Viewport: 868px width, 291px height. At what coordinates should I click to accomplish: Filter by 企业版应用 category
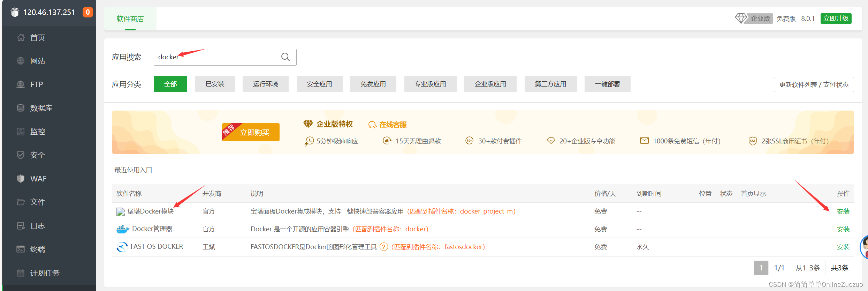pyautogui.click(x=490, y=84)
